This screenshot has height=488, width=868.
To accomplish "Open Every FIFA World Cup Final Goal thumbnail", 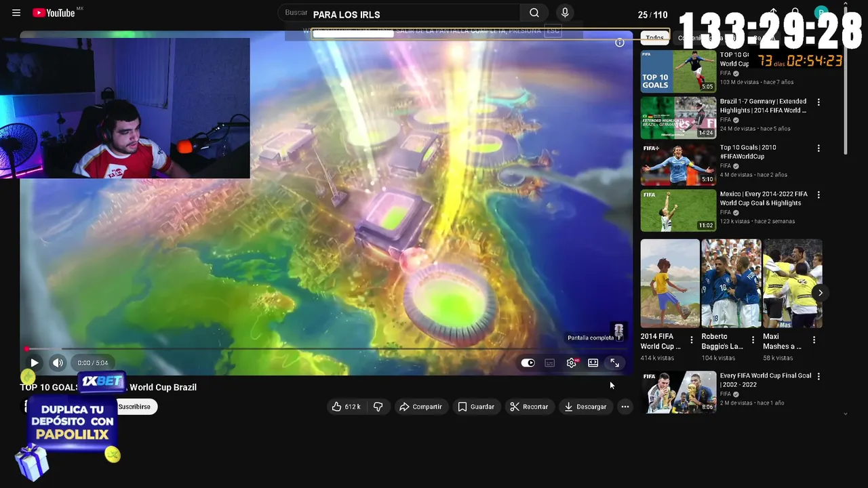I will click(x=678, y=392).
